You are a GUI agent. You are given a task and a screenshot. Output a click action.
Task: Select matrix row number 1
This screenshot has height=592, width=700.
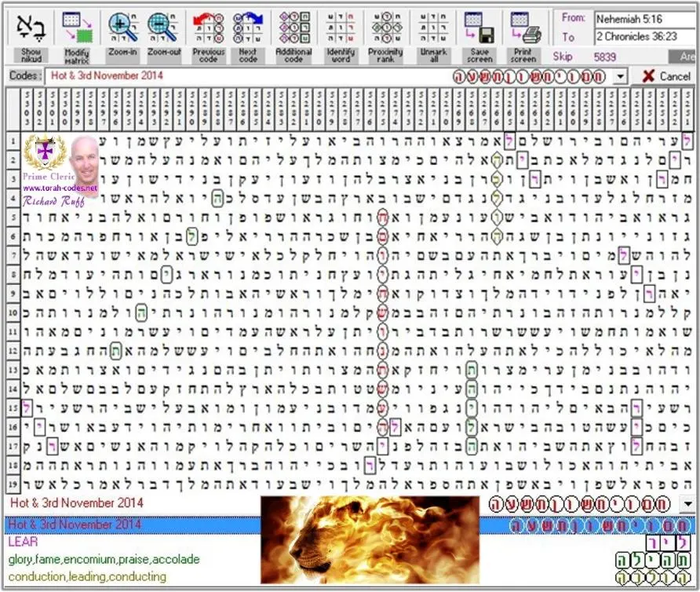13,141
